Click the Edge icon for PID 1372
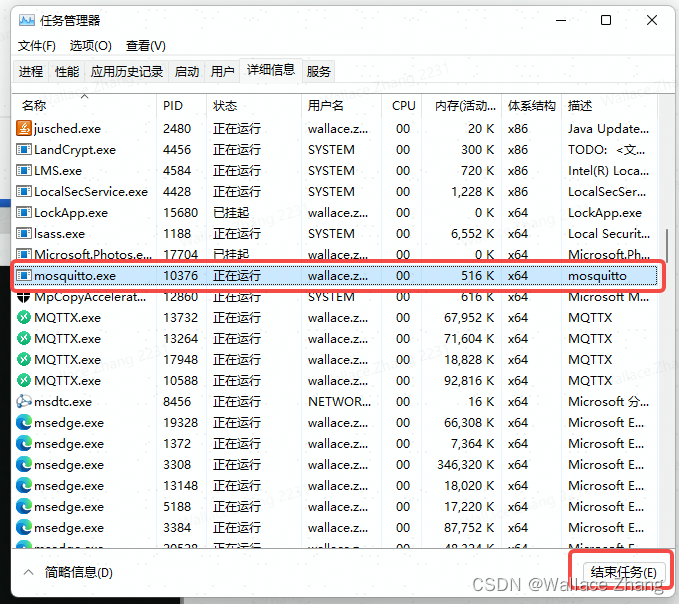Image resolution: width=679 pixels, height=604 pixels. pos(24,443)
